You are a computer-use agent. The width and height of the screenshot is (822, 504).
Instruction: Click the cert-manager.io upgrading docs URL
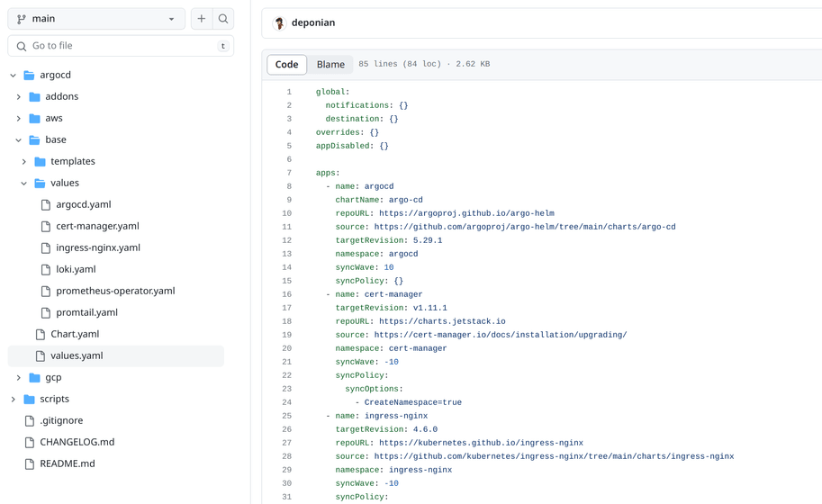pos(501,335)
